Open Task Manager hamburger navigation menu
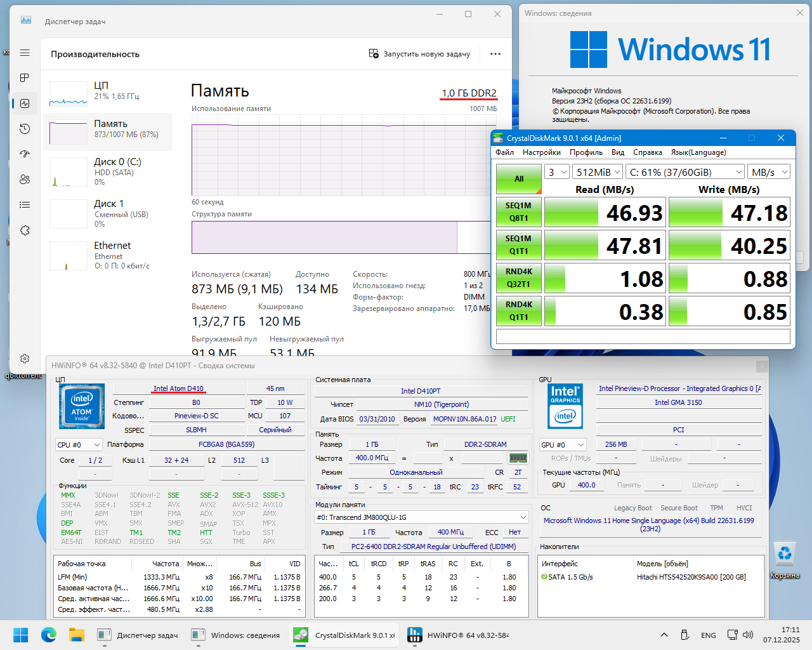Image resolution: width=812 pixels, height=650 pixels. [25, 53]
